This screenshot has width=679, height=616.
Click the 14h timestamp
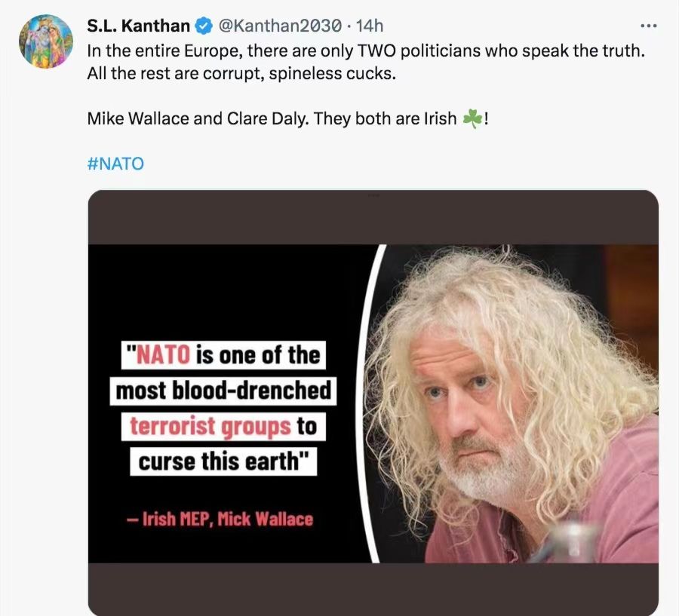tap(370, 26)
